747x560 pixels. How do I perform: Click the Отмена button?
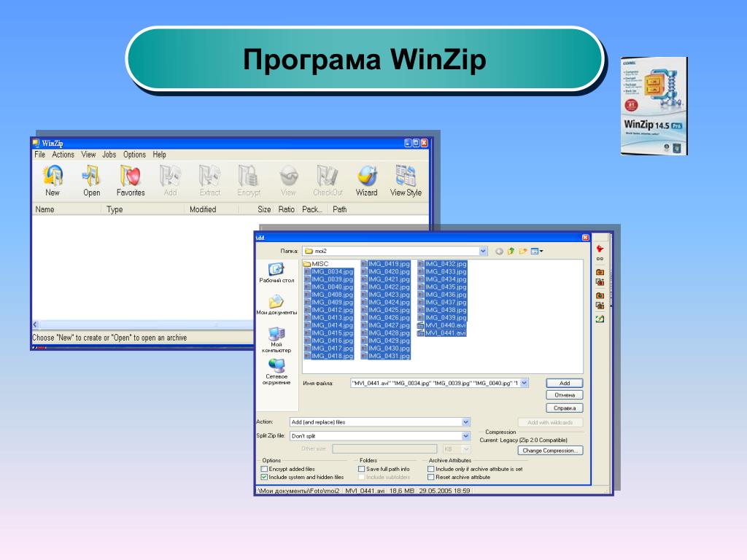(x=565, y=395)
